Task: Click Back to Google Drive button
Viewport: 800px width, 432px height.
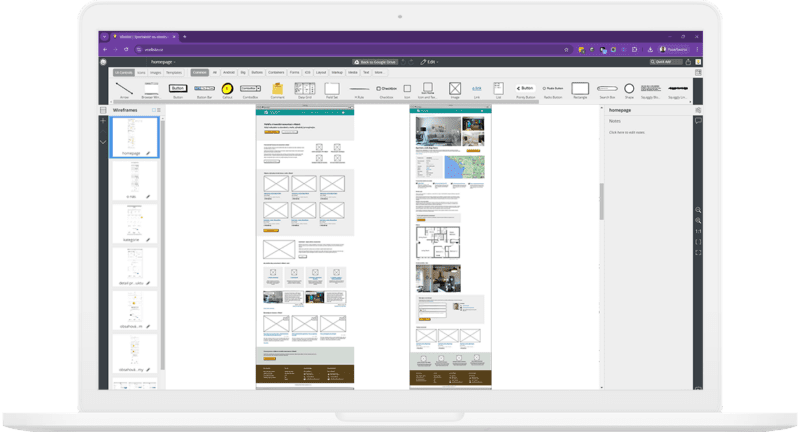Action: tap(376, 61)
